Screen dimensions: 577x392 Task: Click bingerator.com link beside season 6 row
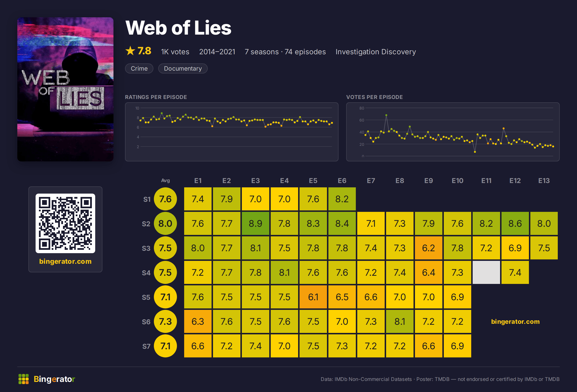(515, 322)
